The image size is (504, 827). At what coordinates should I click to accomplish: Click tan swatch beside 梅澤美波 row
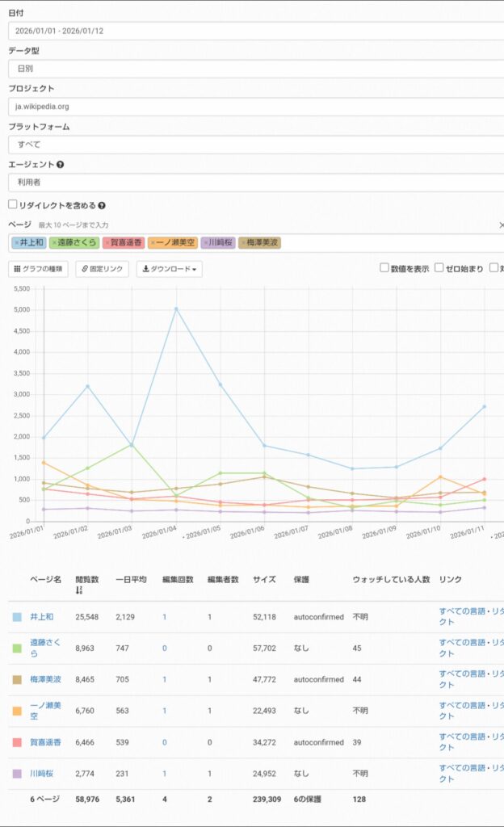[x=17, y=680]
